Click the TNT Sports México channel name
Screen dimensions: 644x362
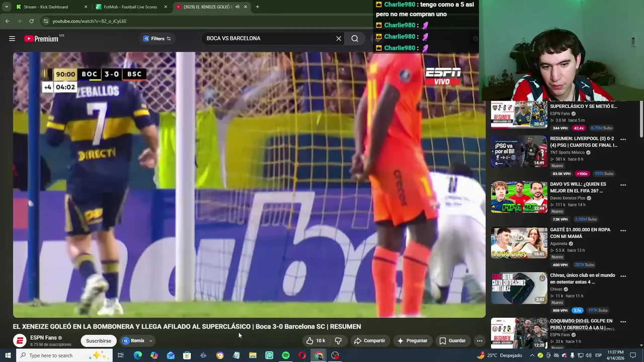tap(567, 152)
